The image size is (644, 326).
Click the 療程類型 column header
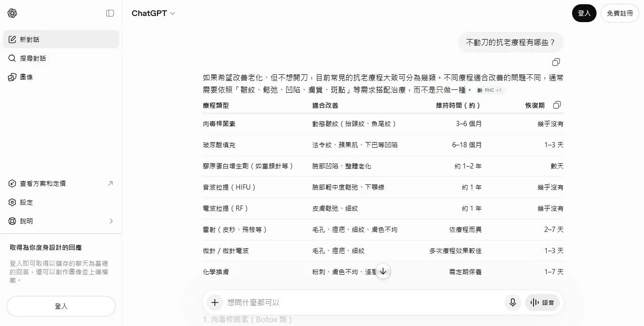point(216,105)
